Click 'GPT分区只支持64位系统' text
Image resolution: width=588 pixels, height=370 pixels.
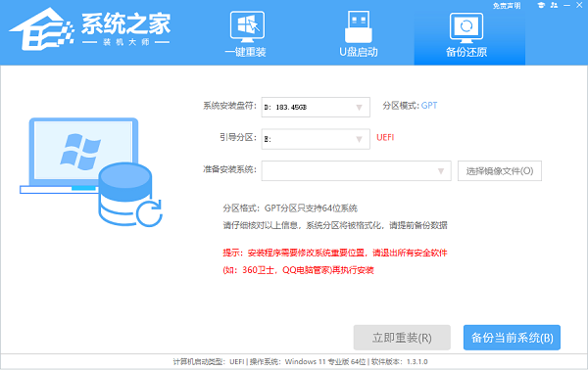pyautogui.click(x=311, y=208)
